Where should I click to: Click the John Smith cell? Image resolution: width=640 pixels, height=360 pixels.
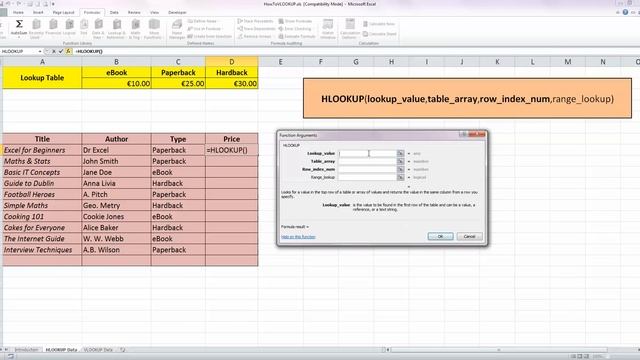click(116, 161)
